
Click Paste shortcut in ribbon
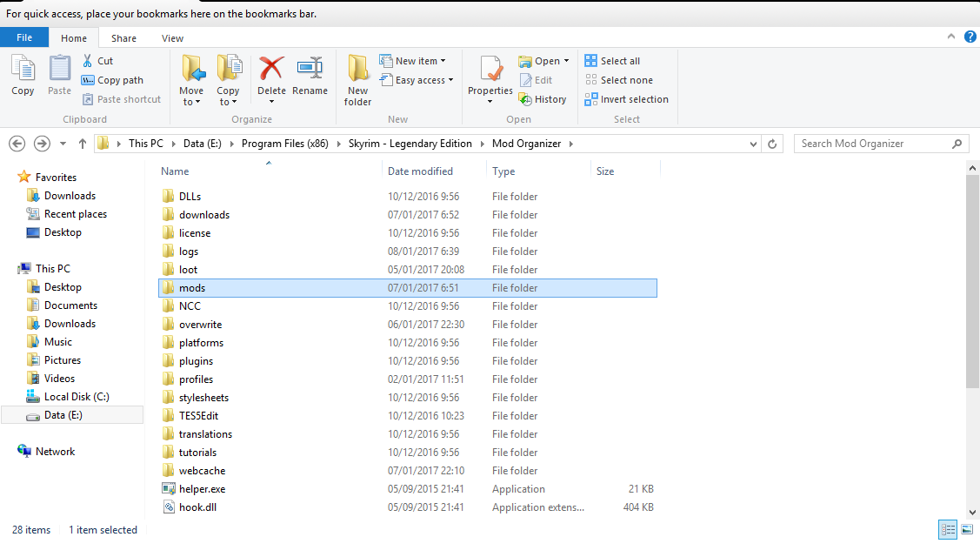coord(122,99)
